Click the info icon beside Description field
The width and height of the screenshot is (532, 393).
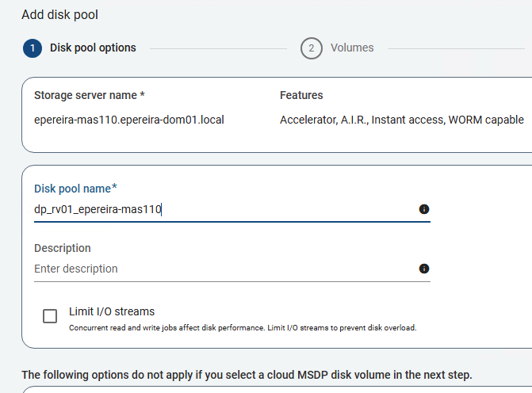pyautogui.click(x=423, y=269)
